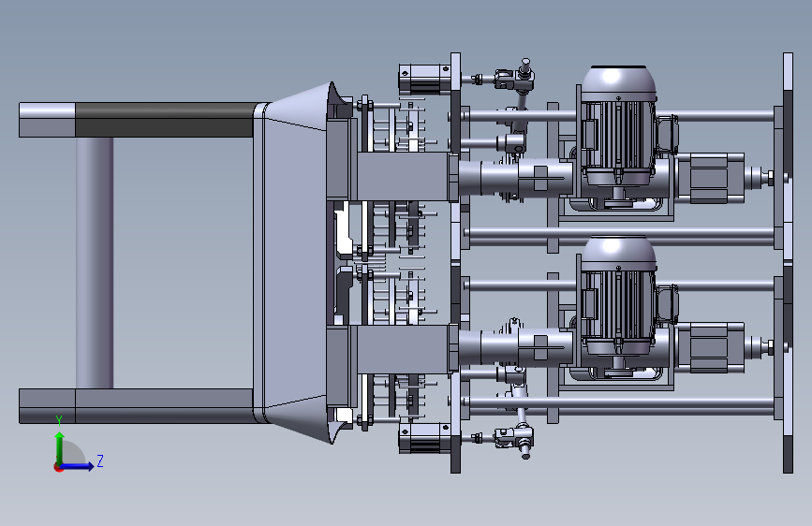This screenshot has width=812, height=526.
Task: Select the lower servo motor behind the bottom motor
Action: pyautogui.click(x=710, y=347)
